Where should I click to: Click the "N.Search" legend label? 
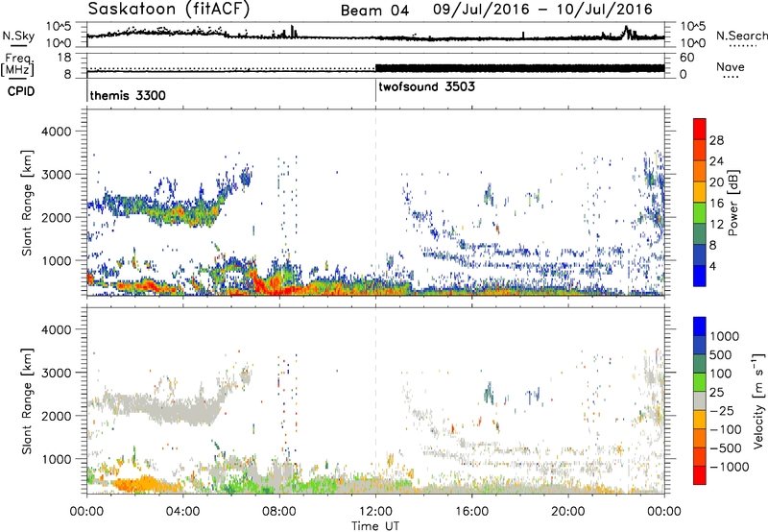coord(741,36)
